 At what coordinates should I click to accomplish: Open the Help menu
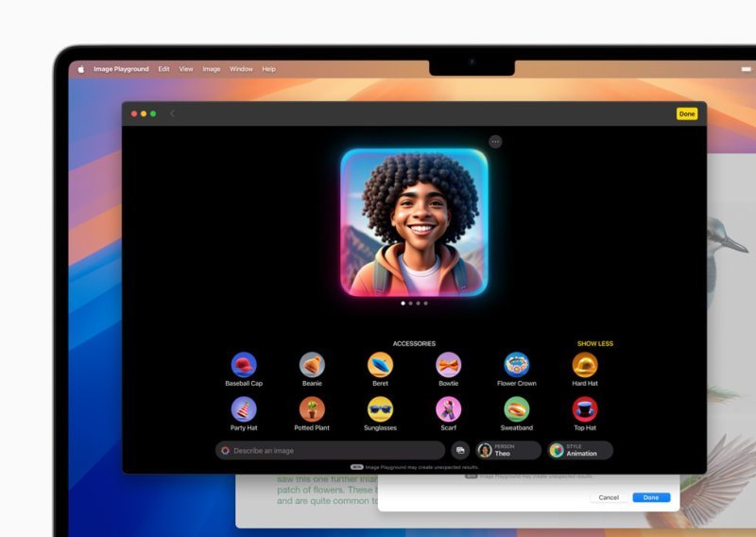[268, 69]
